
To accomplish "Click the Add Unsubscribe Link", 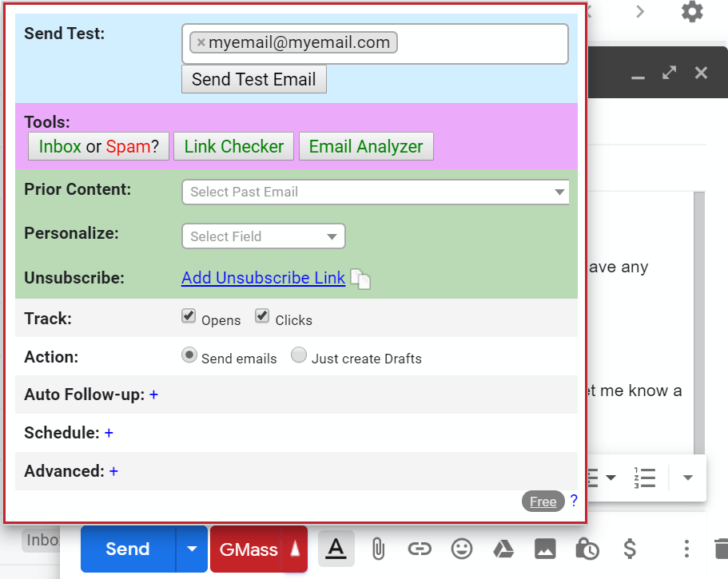I will point(263,278).
